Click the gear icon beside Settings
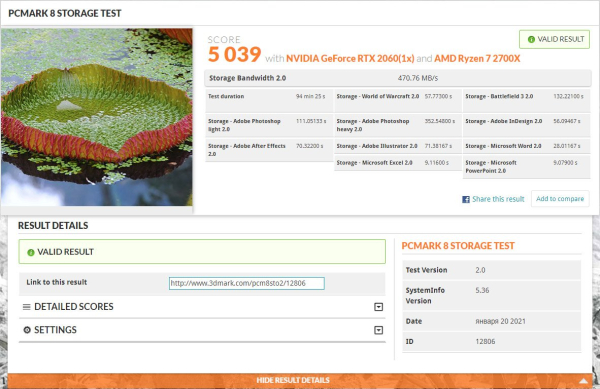The width and height of the screenshot is (600, 389). (27, 330)
